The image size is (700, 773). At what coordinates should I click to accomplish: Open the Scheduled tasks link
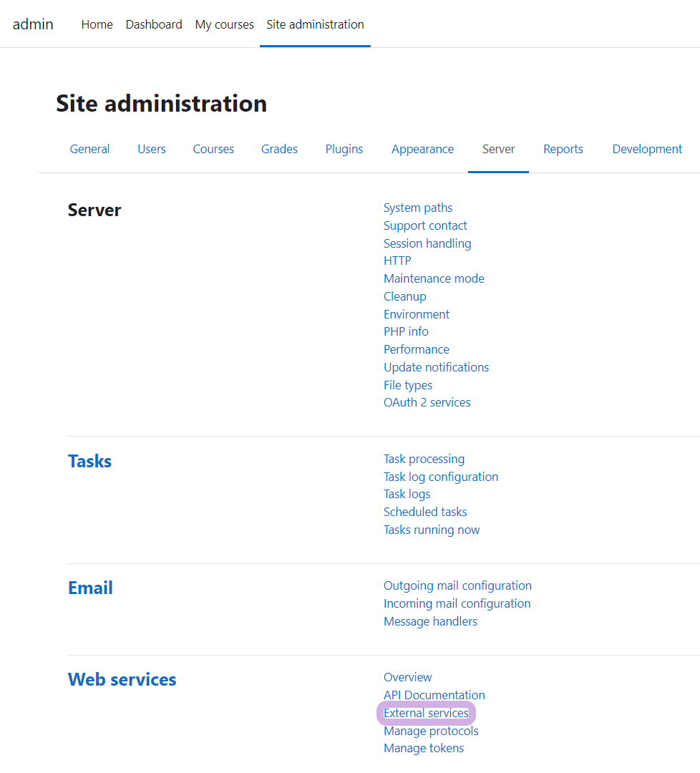(x=425, y=512)
